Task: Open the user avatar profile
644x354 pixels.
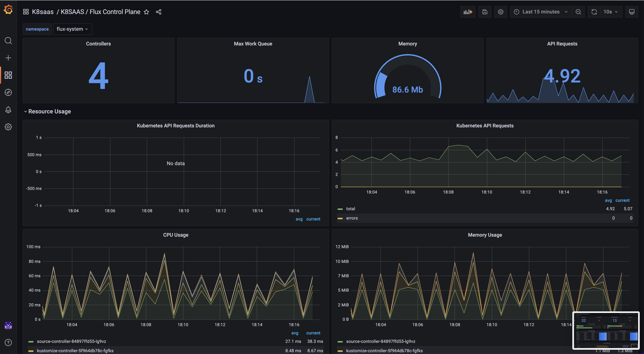Action: coord(8,326)
